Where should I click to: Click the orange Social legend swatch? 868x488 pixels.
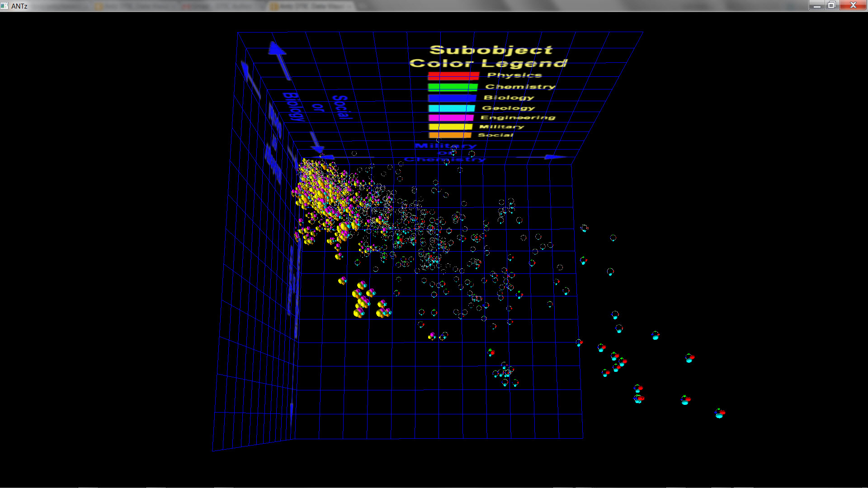click(x=450, y=135)
